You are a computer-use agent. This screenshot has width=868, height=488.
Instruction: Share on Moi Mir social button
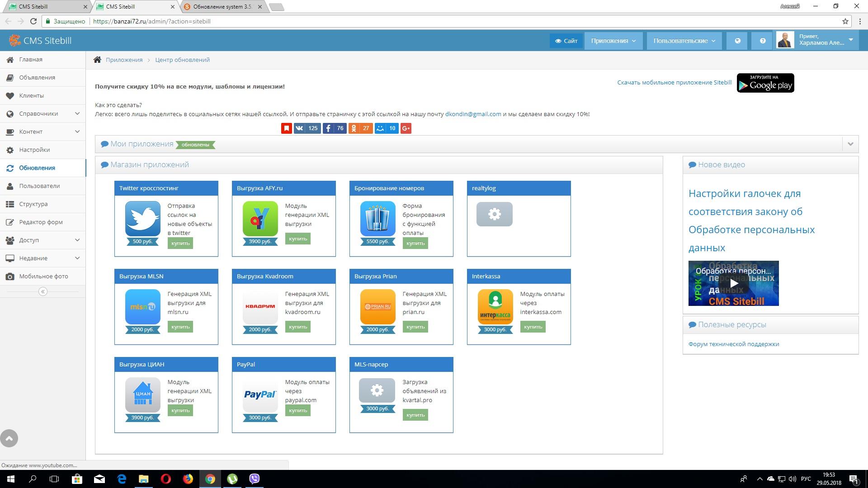387,128
